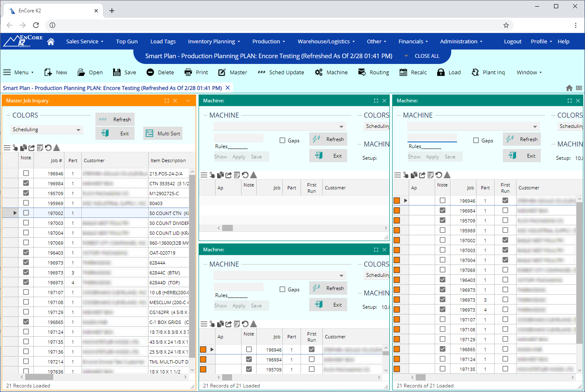
Task: Open the Machine gear toolbar icon
Action: pyautogui.click(x=319, y=72)
